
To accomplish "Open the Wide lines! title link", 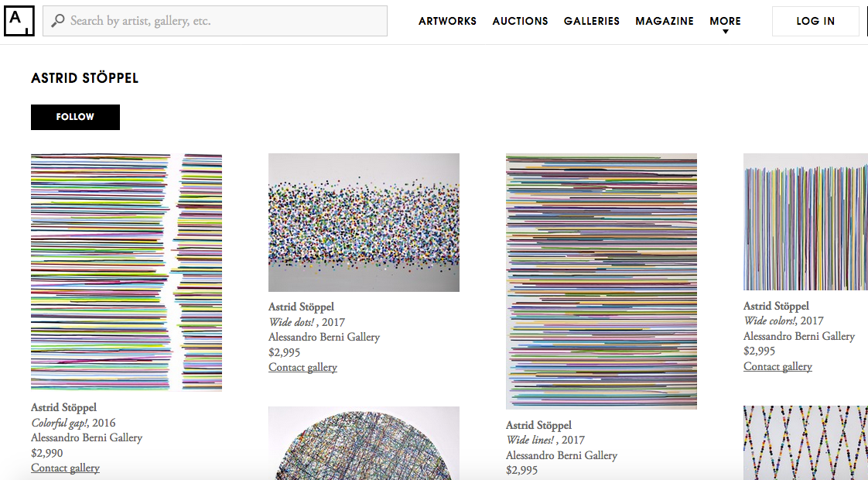I will tap(531, 440).
